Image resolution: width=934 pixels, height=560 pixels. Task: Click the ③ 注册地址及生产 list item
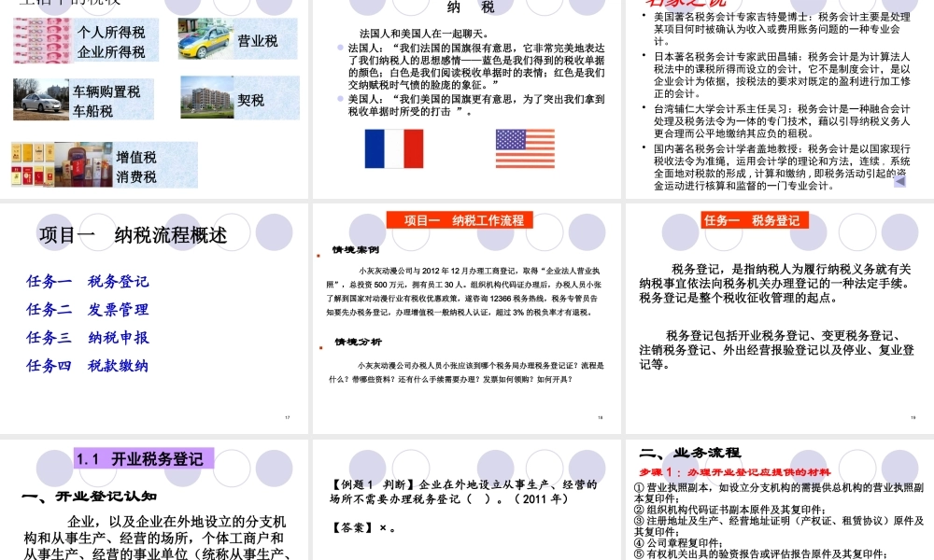(x=779, y=526)
